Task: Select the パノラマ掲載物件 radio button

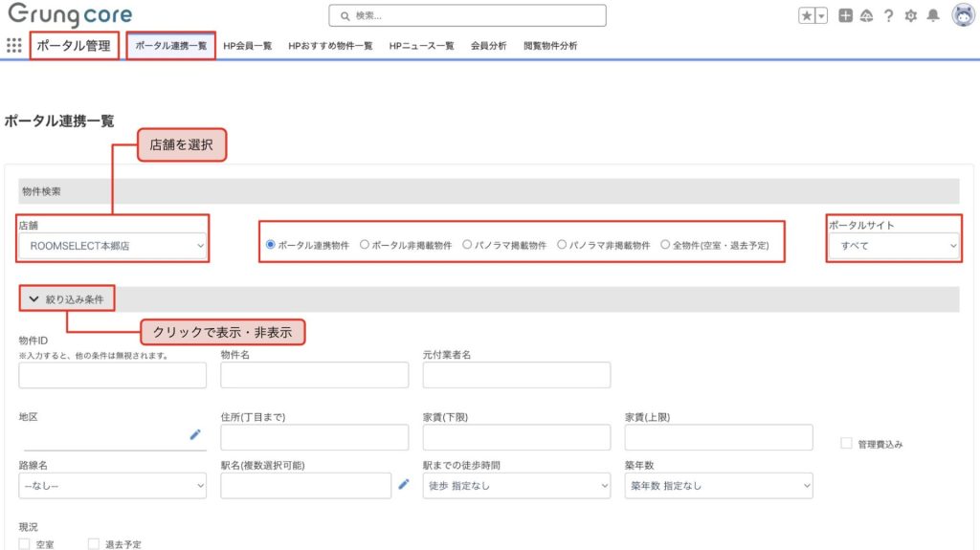Action: point(467,245)
